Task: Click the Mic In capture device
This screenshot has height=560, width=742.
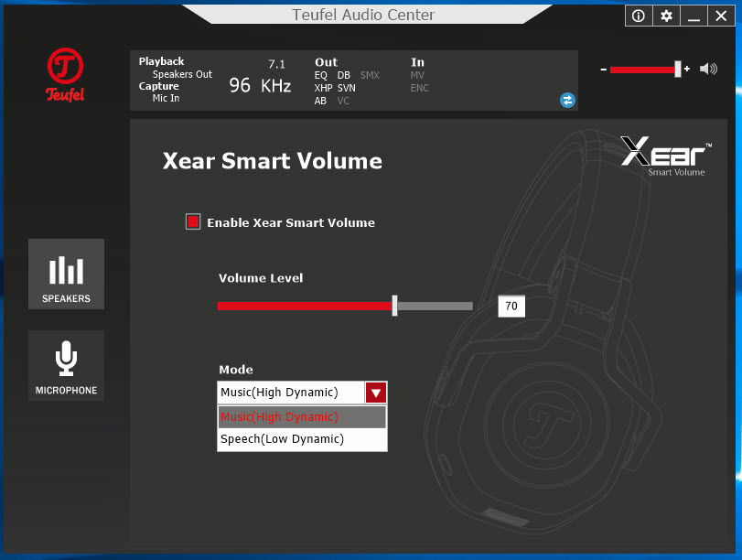Action: coord(166,98)
